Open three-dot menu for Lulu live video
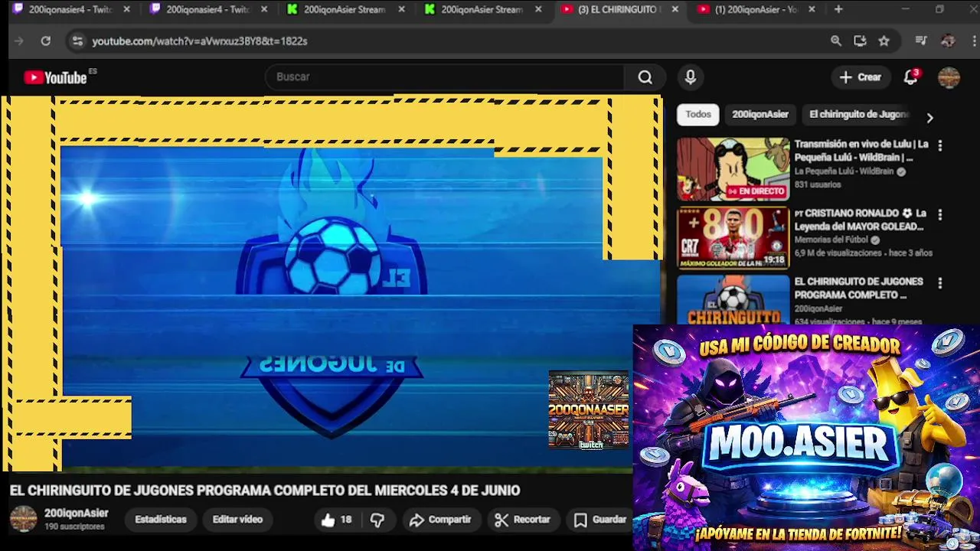This screenshot has width=980, height=551. (x=940, y=145)
